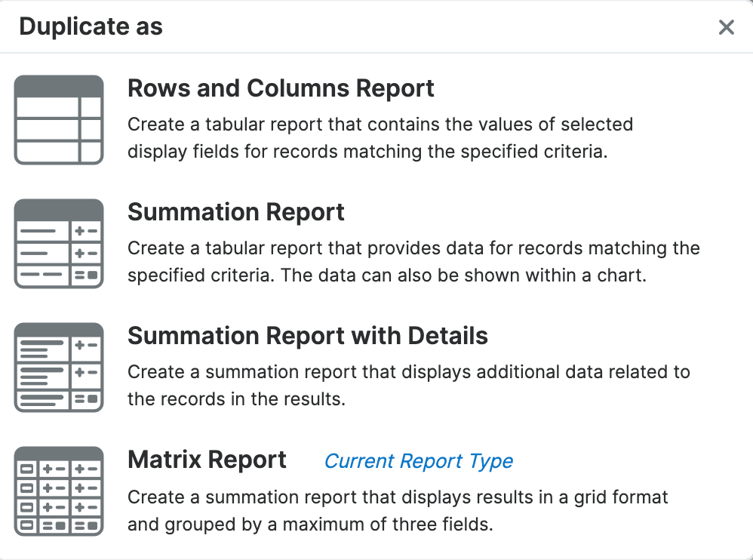Click the 'data can also be shown within a chart' line
Viewport: 753px width, 560px height.
click(x=386, y=275)
